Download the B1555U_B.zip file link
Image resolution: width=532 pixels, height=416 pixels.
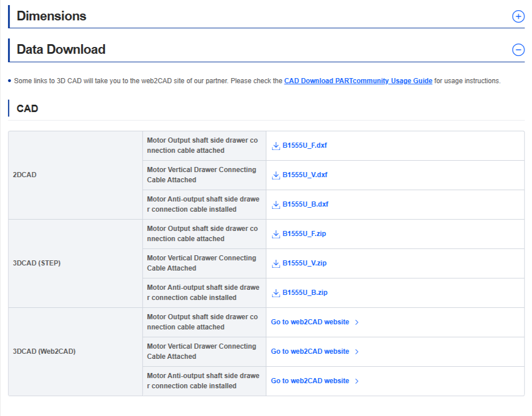pos(305,293)
